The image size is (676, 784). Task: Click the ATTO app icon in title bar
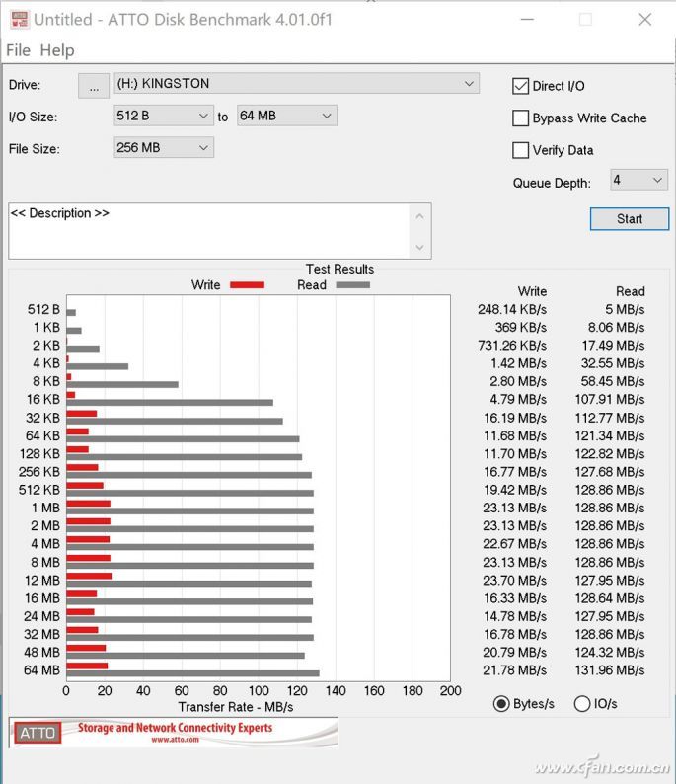(20, 19)
